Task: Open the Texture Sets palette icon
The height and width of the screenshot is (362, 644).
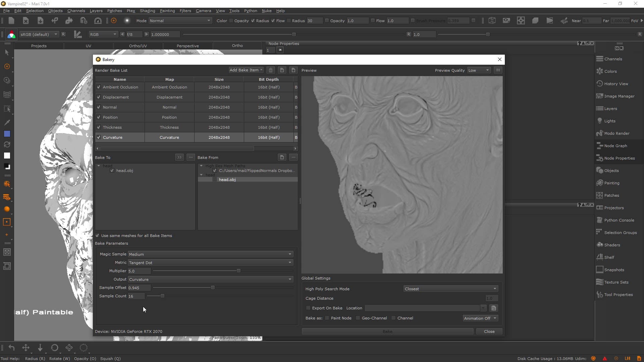Action: pos(600,282)
